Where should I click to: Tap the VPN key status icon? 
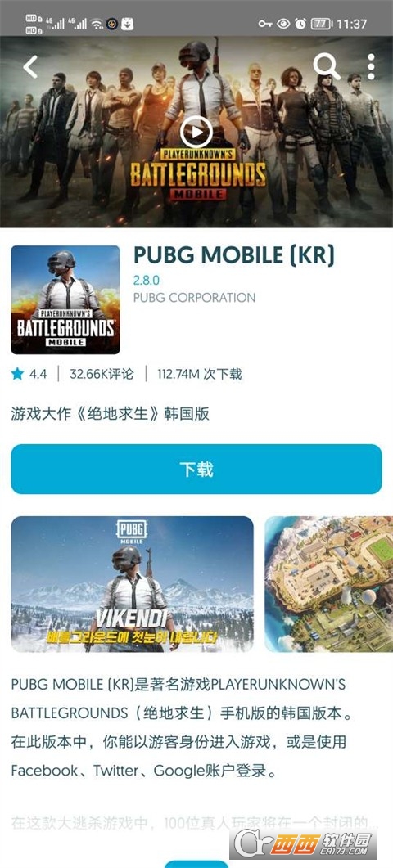265,24
